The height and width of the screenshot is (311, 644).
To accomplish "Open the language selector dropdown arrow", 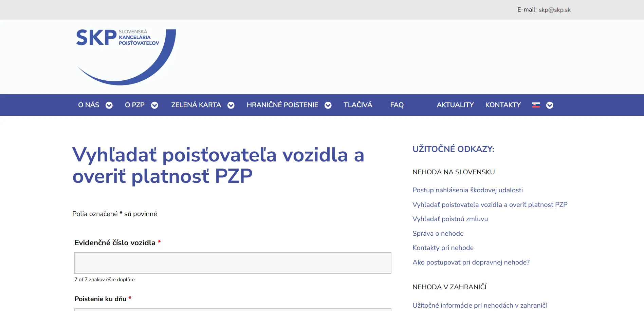I will coord(550,105).
